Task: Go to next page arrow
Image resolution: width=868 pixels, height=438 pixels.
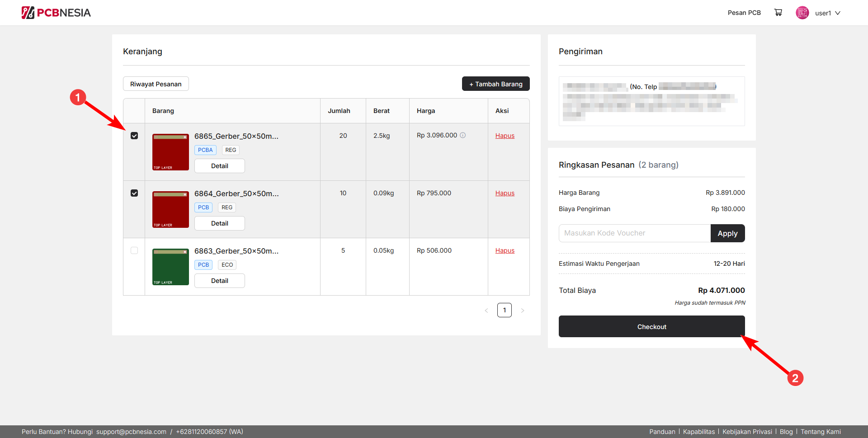Action: [x=523, y=311]
